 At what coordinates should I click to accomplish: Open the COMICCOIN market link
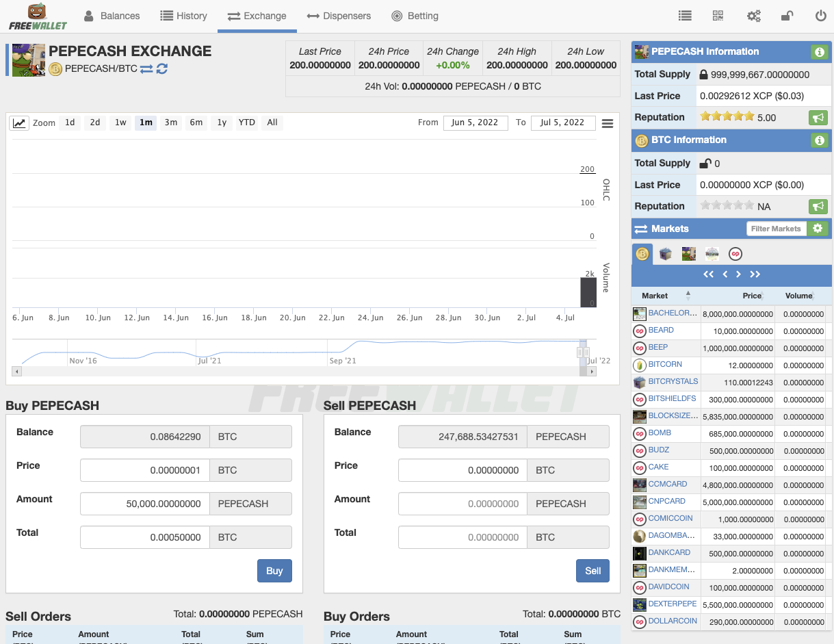coord(670,518)
